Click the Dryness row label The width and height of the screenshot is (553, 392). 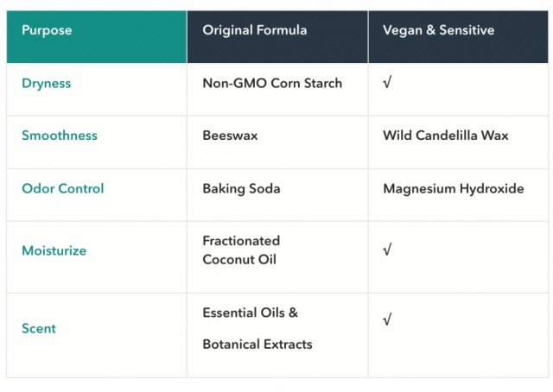pos(46,84)
